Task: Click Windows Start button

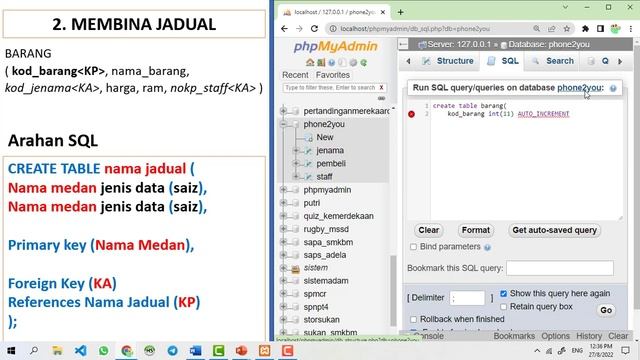Action: [x=11, y=350]
